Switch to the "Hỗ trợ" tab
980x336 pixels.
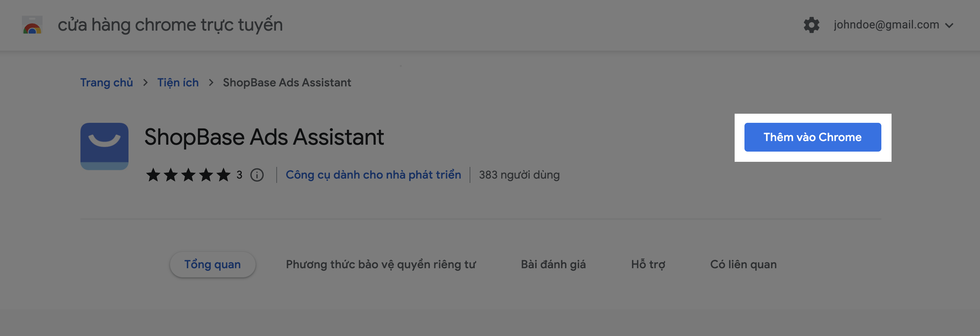click(x=648, y=264)
